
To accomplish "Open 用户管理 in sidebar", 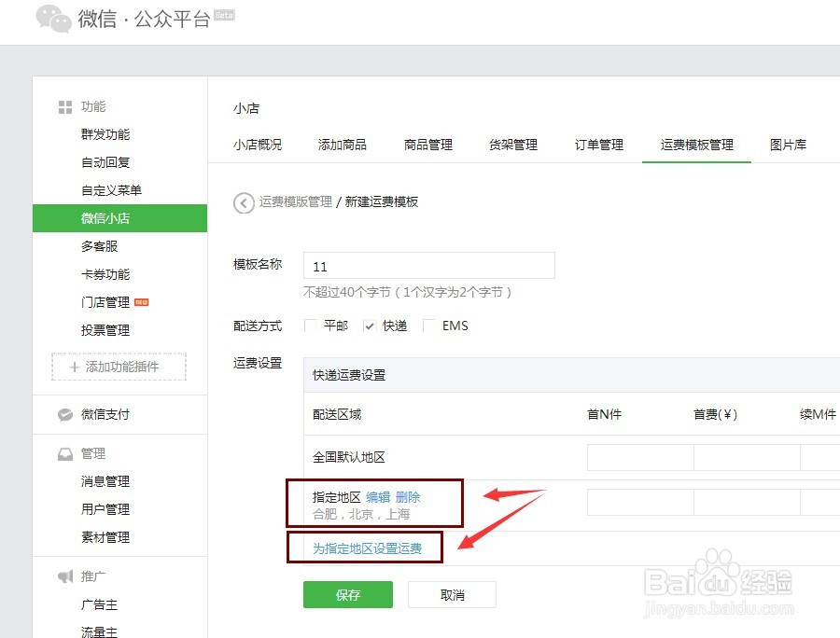I will [x=105, y=509].
